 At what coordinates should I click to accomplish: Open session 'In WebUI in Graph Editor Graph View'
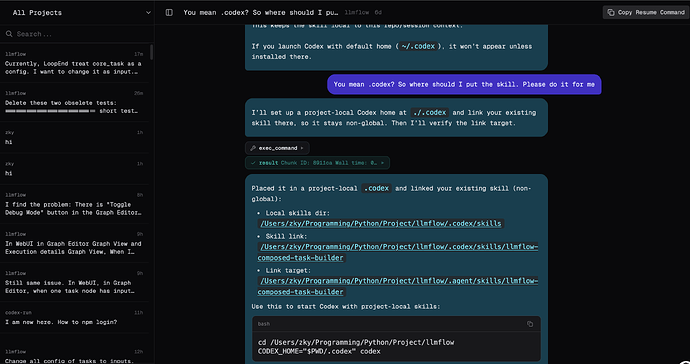[74, 243]
